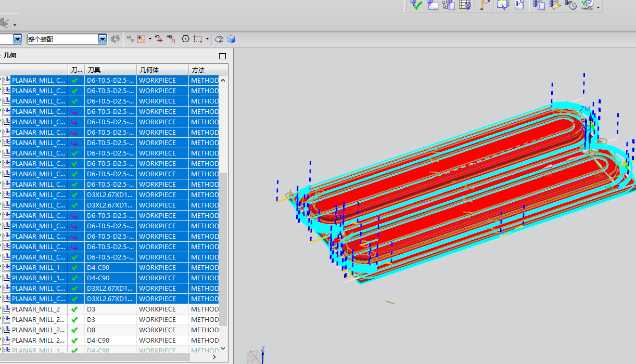
Task: Click the green checkmark in D8 row
Action: point(75,330)
